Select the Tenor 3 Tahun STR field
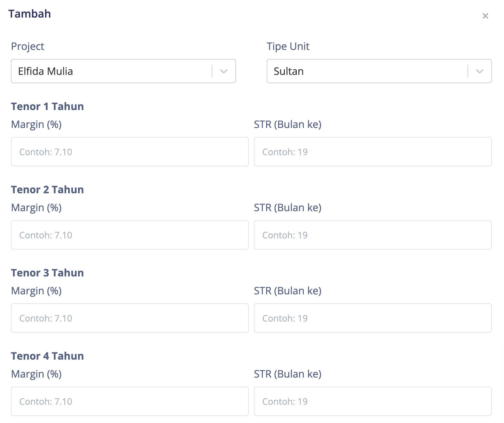Image resolution: width=504 pixels, height=423 pixels. point(373,318)
